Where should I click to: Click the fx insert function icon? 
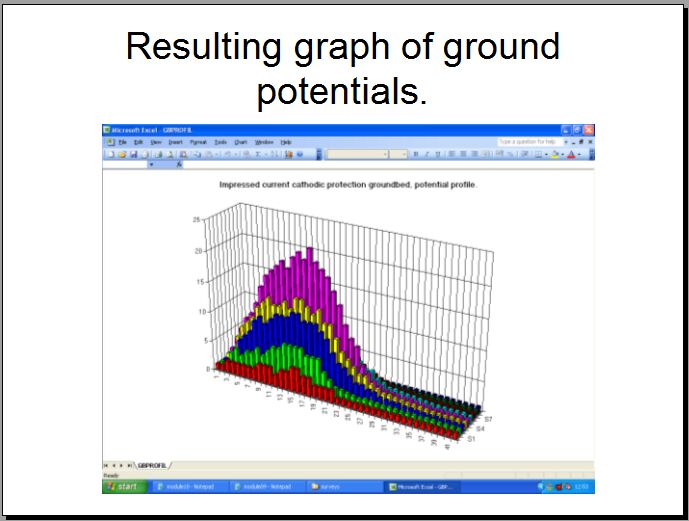tap(179, 165)
